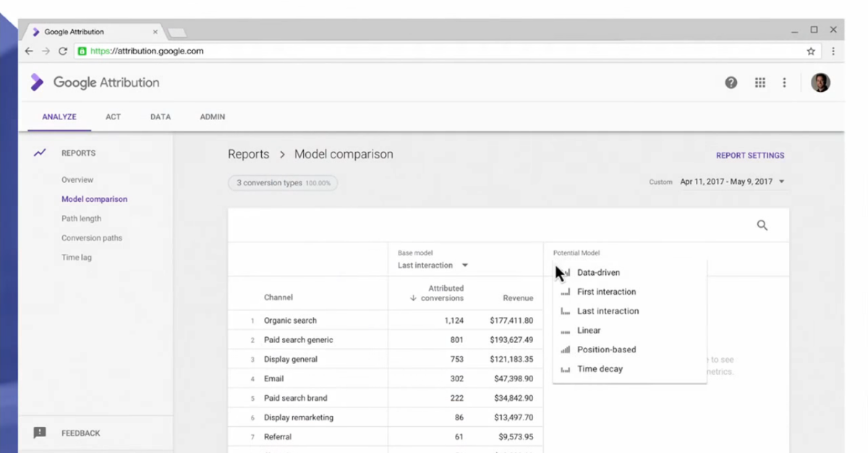Click the browser forward arrow
The height and width of the screenshot is (453, 868).
coord(46,51)
